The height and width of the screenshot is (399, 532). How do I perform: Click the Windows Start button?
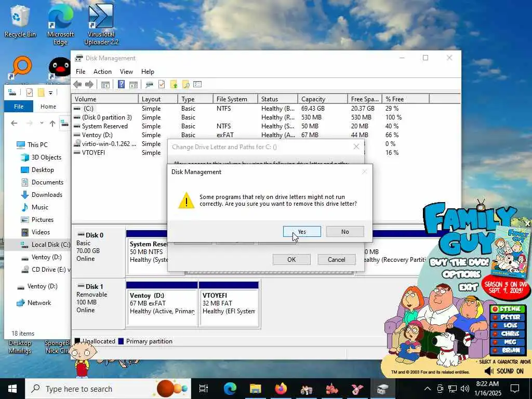[12, 389]
